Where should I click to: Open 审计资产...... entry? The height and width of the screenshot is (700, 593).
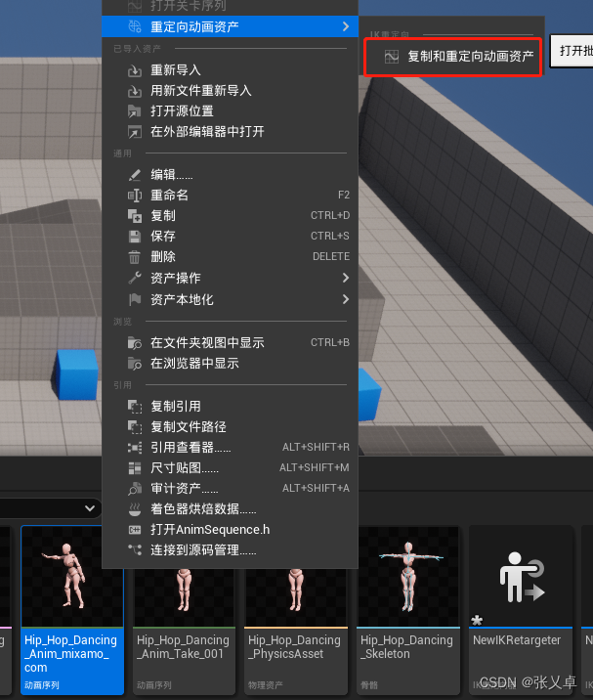[x=230, y=489]
